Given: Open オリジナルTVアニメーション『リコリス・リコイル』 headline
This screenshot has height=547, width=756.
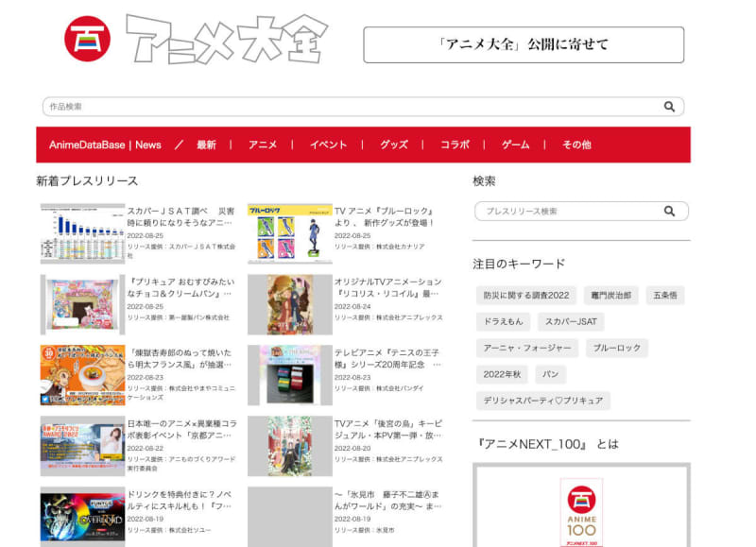Looking at the screenshot, I should coord(388,288).
